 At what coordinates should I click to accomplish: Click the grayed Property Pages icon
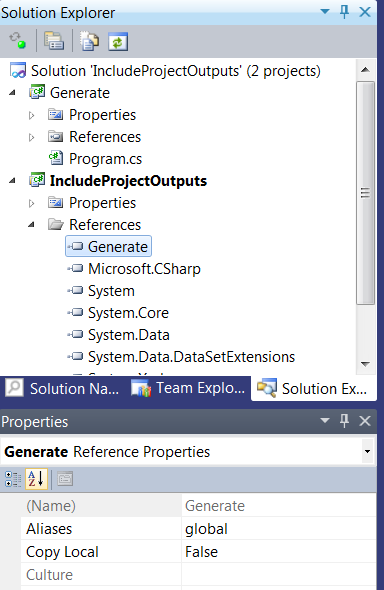[x=65, y=479]
